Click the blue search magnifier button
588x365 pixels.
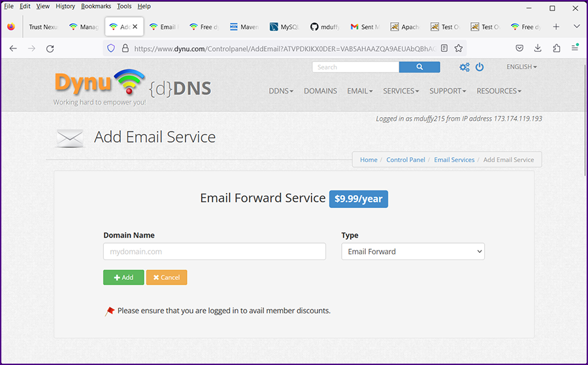pos(419,67)
